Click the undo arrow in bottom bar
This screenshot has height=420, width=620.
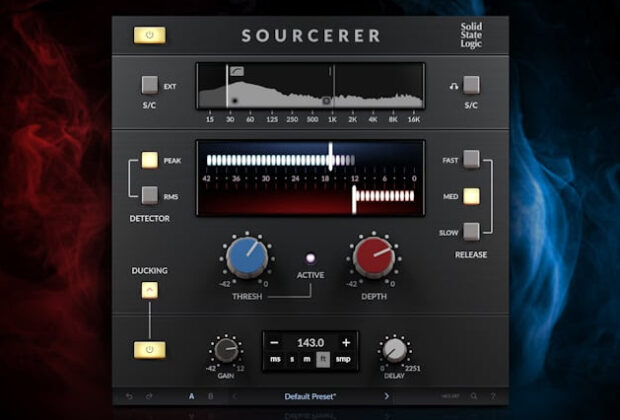click(129, 396)
